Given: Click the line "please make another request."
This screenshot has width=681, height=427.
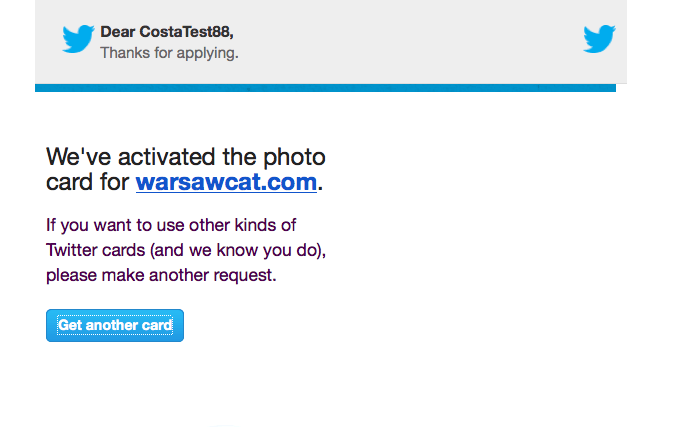Looking at the screenshot, I should coord(161,275).
